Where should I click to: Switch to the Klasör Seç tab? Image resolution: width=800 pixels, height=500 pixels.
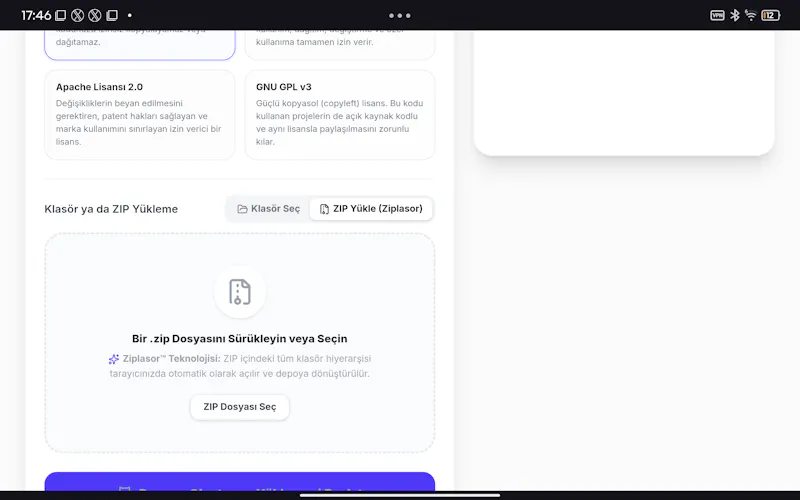click(x=268, y=209)
